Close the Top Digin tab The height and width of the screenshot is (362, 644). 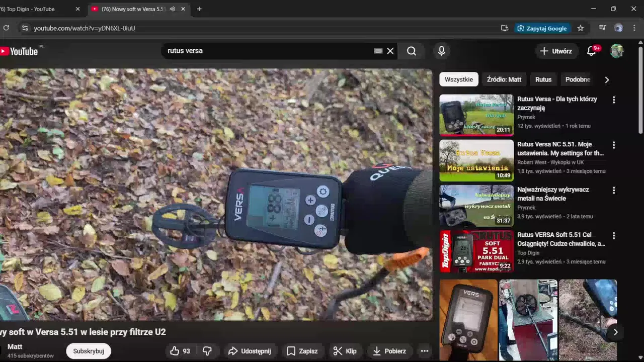(77, 9)
